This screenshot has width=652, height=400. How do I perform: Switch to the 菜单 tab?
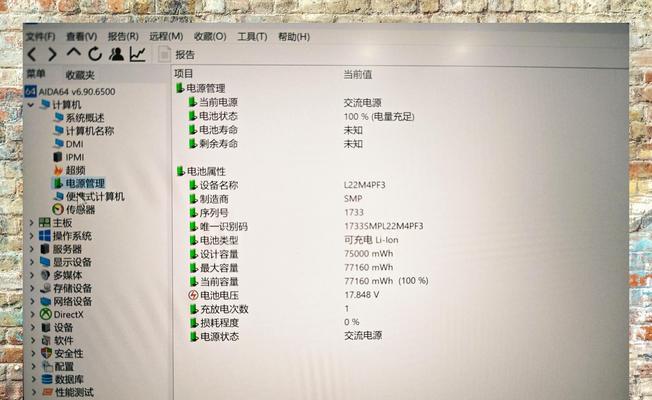(x=36, y=74)
